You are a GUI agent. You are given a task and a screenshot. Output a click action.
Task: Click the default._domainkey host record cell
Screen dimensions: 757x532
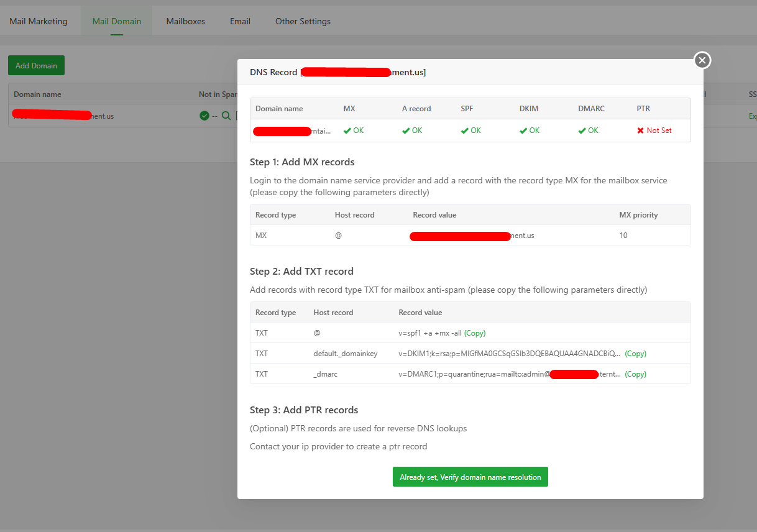(x=345, y=354)
